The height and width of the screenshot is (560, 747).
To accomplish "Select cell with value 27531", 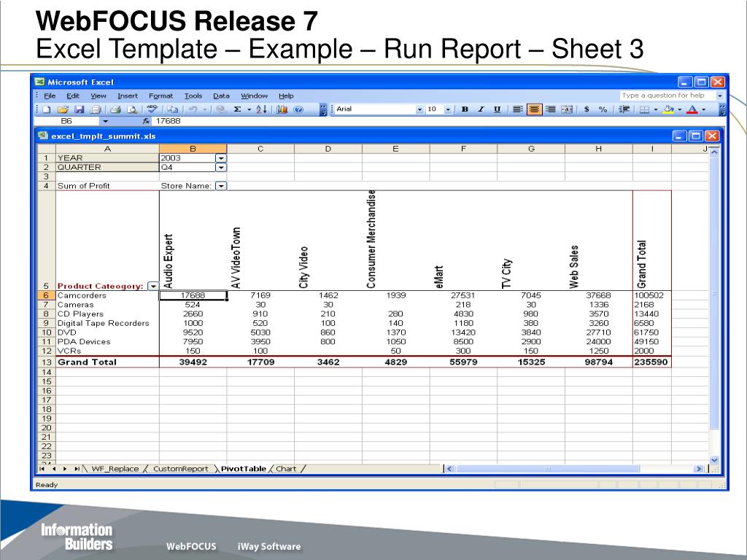I will click(463, 296).
